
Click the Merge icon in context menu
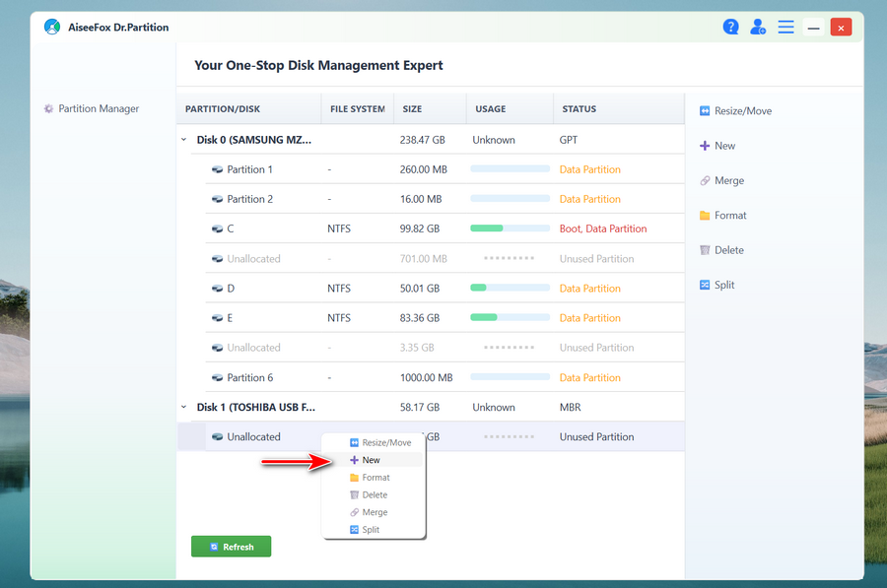(x=354, y=512)
